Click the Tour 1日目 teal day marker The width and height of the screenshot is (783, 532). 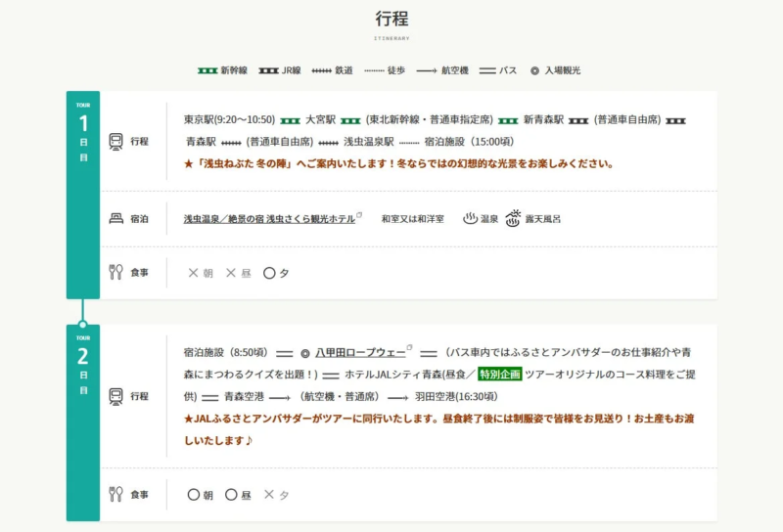[83, 195]
